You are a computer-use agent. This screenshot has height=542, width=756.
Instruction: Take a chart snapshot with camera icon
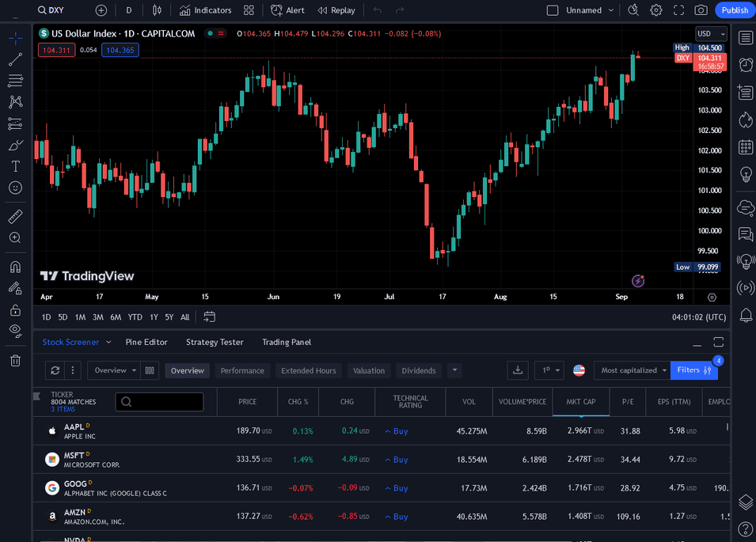point(701,10)
